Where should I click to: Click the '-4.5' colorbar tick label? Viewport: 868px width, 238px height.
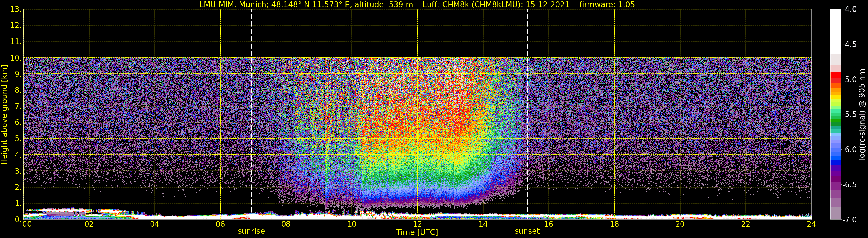pos(849,44)
